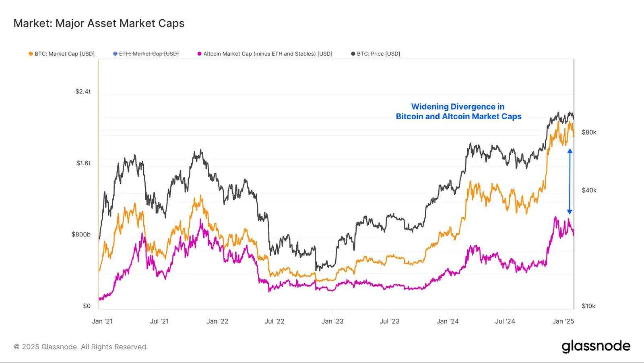The width and height of the screenshot is (644, 363).
Task: Click the 'Widening Divergence' annotation text
Action: click(x=458, y=112)
